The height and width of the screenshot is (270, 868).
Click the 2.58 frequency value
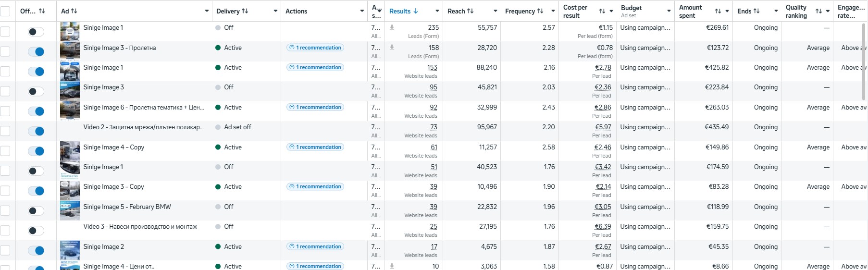(548, 147)
